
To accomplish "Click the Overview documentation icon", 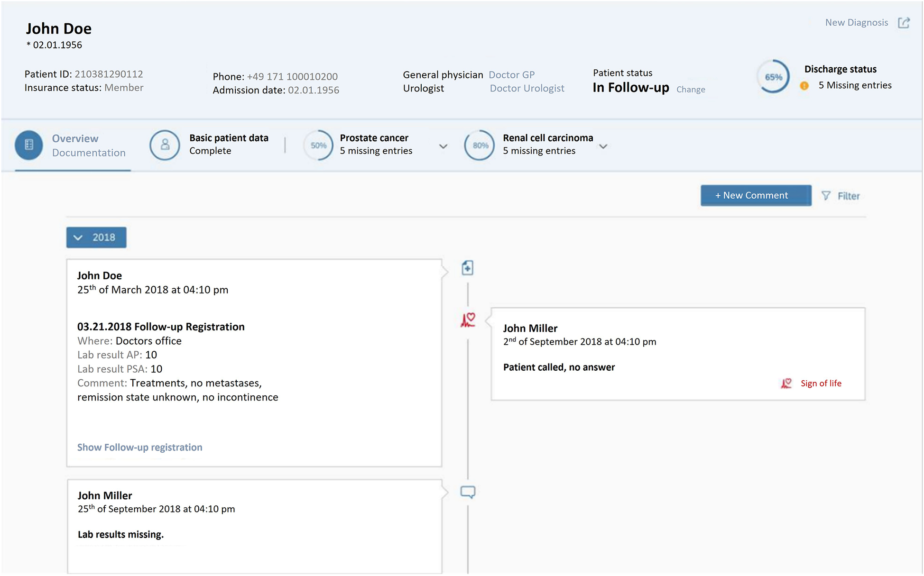I will (x=29, y=145).
